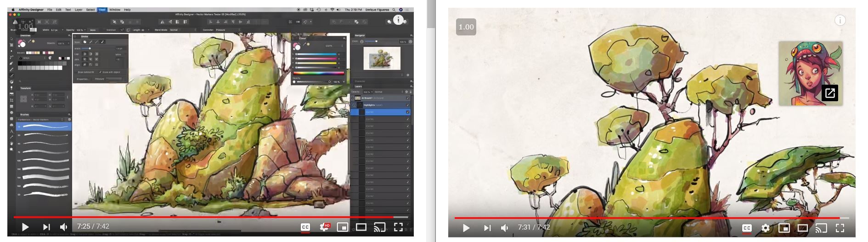Click the Navigator preview thumbnail
The width and height of the screenshot is (868, 242).
click(382, 59)
